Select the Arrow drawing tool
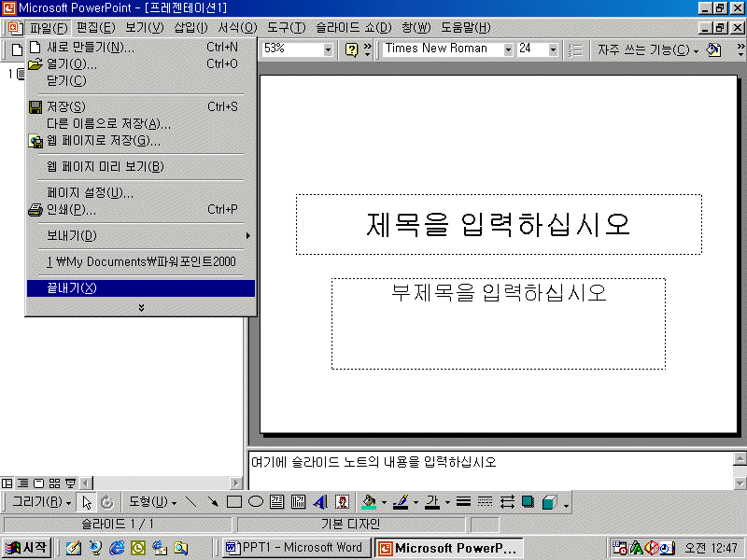 click(213, 502)
